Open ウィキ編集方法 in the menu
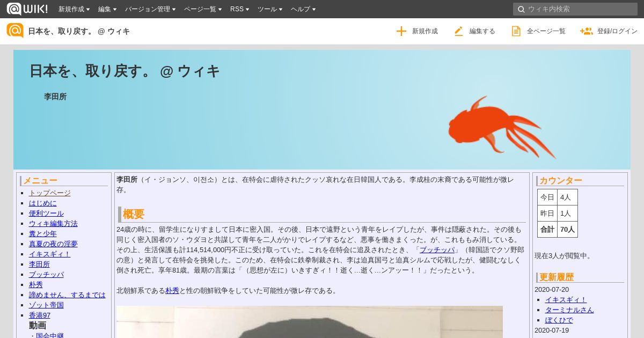Screen dimensions: 644x338 53,223
